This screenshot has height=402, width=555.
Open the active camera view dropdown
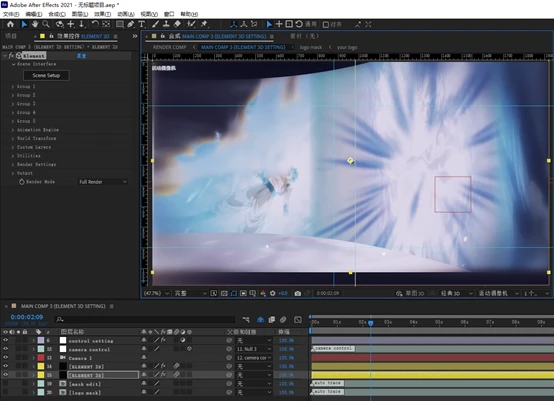(498, 293)
